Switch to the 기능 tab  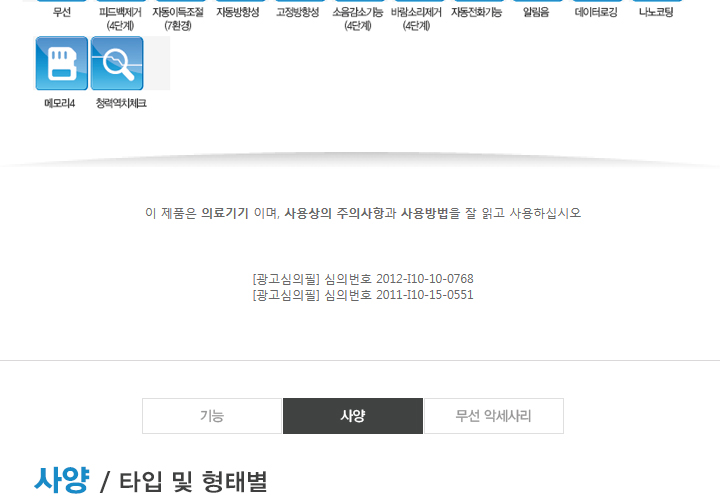tap(212, 416)
